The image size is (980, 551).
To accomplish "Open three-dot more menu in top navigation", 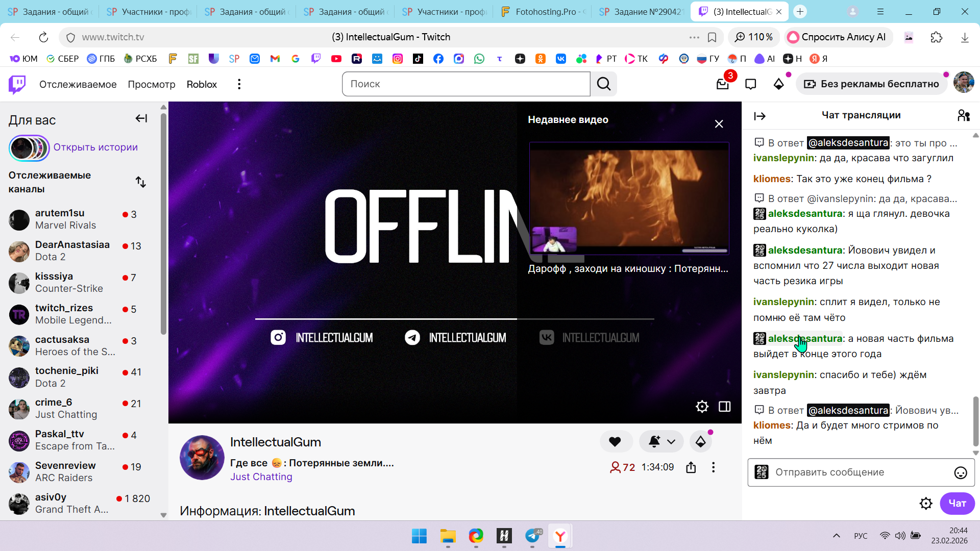I will click(x=239, y=84).
